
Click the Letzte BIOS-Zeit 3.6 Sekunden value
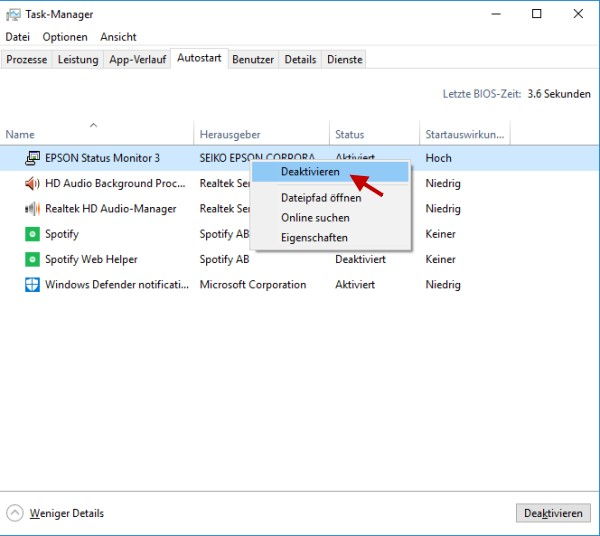[x=559, y=94]
